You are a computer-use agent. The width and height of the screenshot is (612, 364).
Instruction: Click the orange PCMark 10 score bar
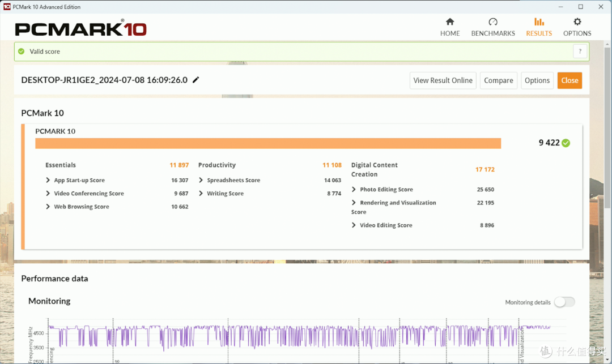[267, 143]
